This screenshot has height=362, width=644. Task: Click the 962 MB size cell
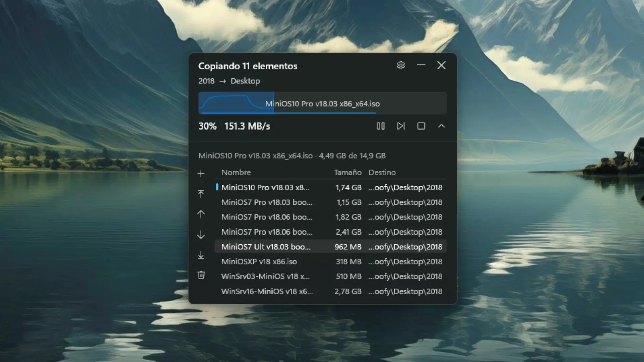point(348,247)
